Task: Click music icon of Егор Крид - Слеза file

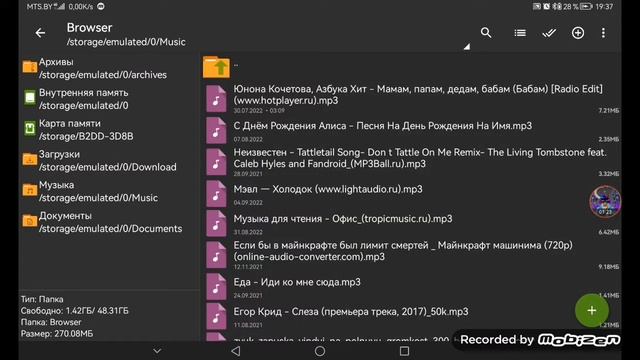Action: pos(216,316)
